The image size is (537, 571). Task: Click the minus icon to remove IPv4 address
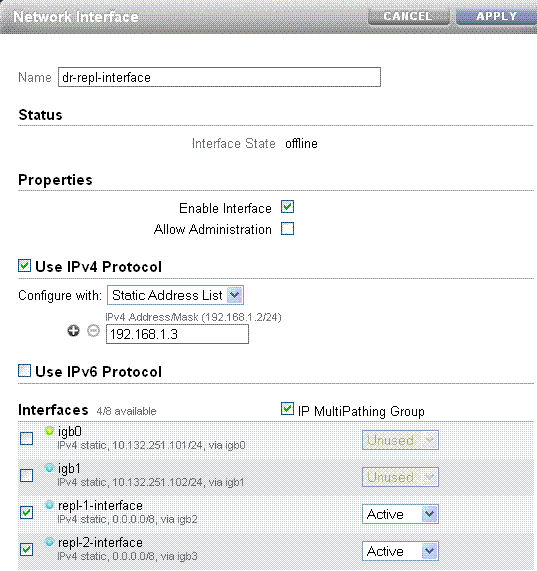click(x=93, y=331)
